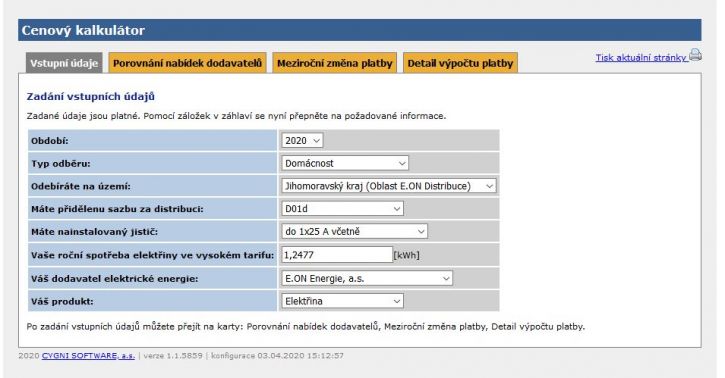
Task: Switch to Porovnání nabídek dodavatelů tab
Action: 187,63
